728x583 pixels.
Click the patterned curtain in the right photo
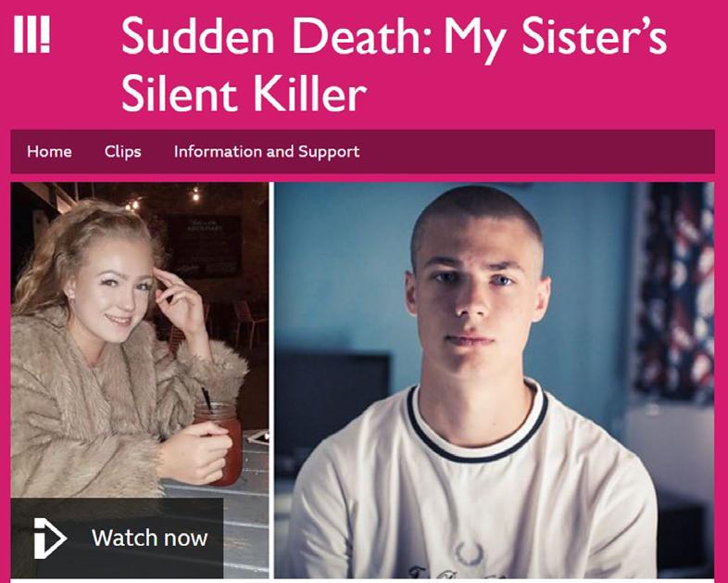(x=674, y=293)
